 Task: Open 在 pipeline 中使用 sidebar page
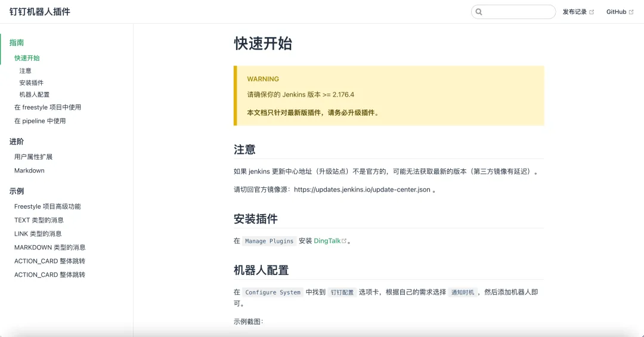40,121
